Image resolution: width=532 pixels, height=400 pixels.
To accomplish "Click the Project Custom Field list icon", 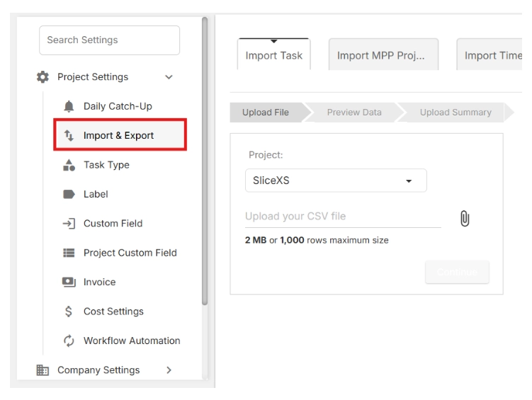I will click(69, 253).
